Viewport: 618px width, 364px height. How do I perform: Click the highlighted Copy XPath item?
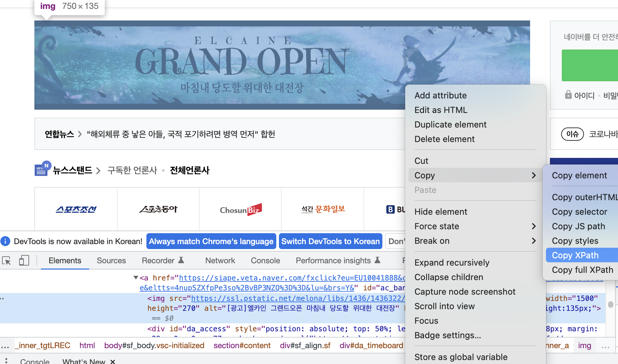point(582,255)
